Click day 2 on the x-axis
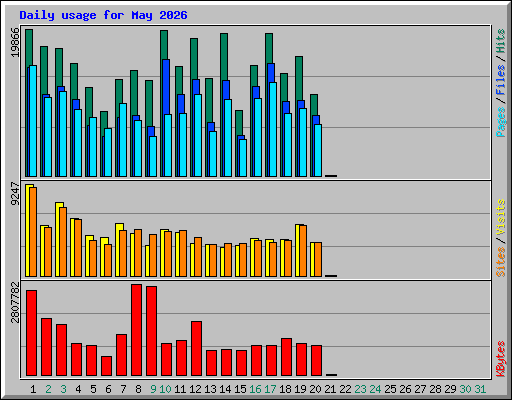Screen dimensions: 512x400 point(48,389)
